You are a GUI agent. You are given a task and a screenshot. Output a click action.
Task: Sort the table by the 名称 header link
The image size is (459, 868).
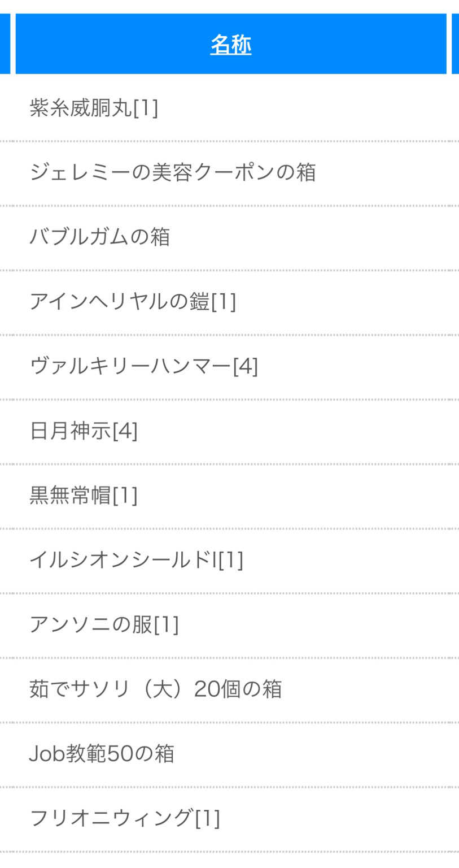pyautogui.click(x=230, y=45)
